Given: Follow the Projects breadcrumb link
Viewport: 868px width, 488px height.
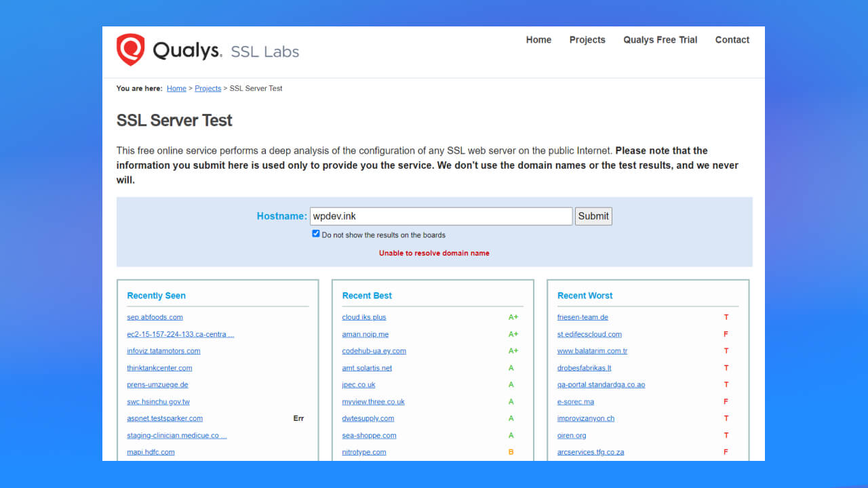Looking at the screenshot, I should (x=208, y=89).
